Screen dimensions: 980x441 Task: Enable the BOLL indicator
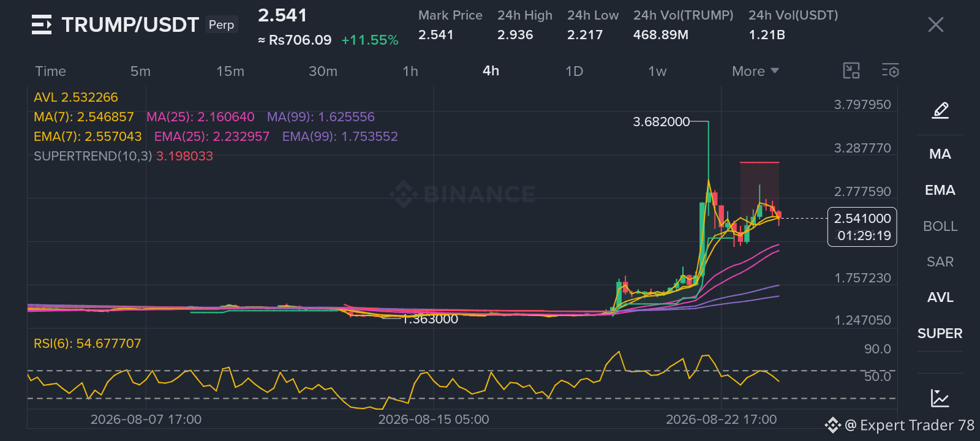coord(940,226)
